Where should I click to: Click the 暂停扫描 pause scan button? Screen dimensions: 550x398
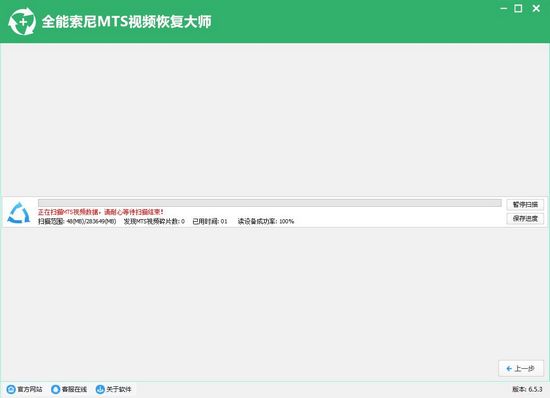tap(525, 204)
